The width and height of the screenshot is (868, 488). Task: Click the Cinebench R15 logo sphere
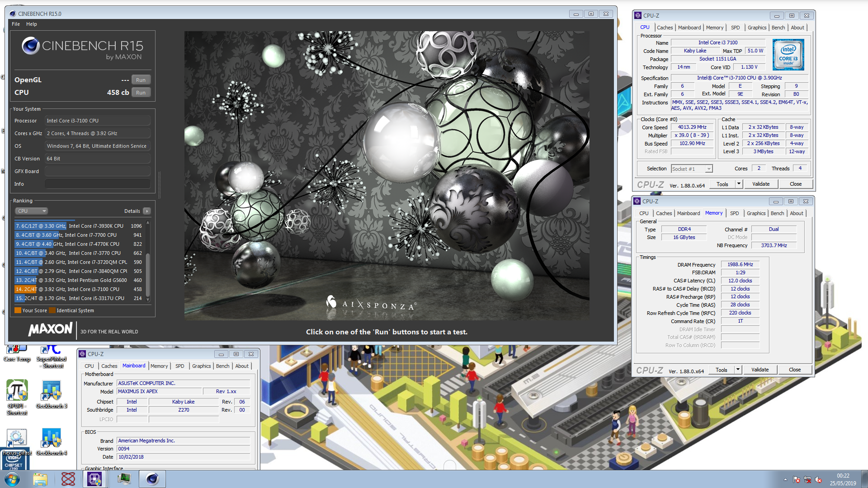tap(31, 46)
